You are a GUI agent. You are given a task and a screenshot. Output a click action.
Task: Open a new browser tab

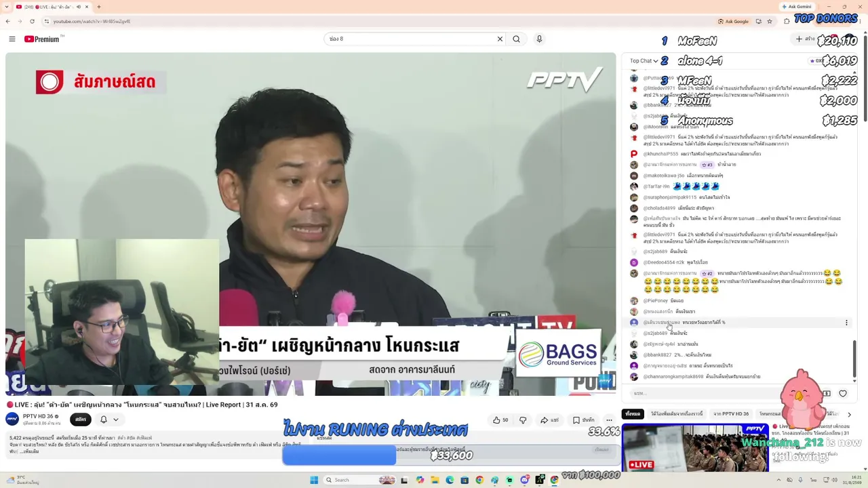coord(99,7)
